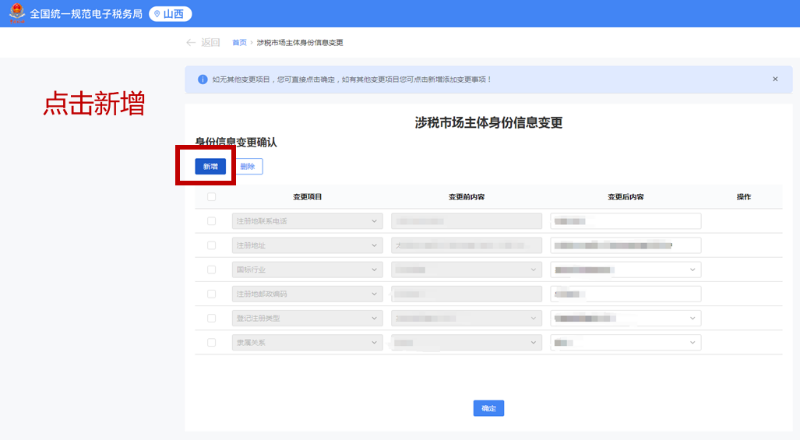Click the back arrow 返回
This screenshot has width=800, height=440.
[x=202, y=42]
